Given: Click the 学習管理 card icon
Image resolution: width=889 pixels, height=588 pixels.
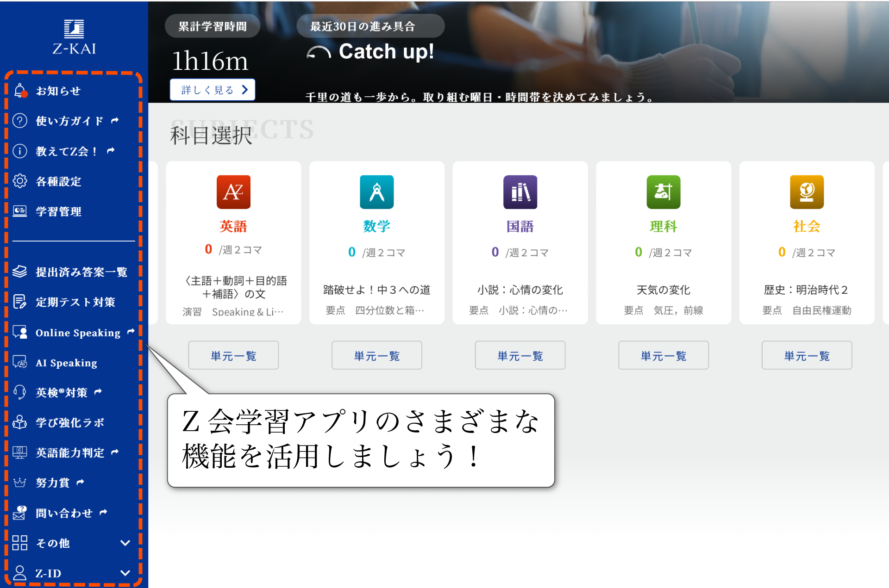Looking at the screenshot, I should 20,211.
